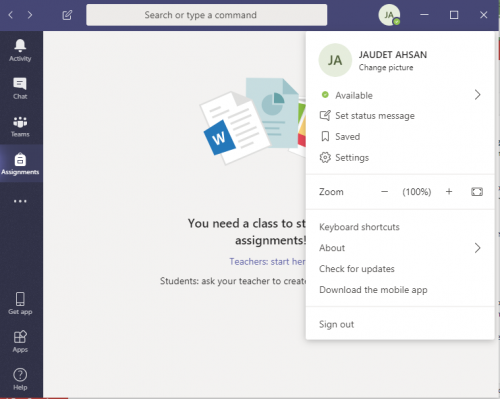Open the JA profile avatar menu
Screen dimensions: 500x399
click(x=389, y=15)
